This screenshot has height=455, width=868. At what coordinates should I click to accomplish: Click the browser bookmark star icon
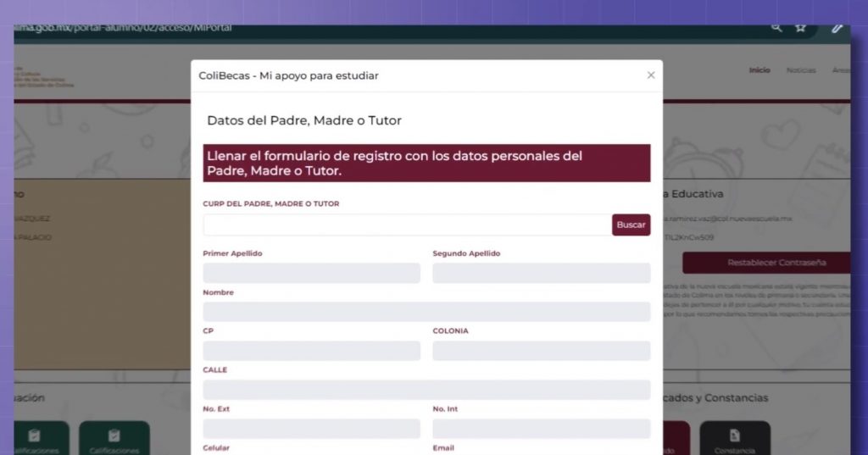pos(800,28)
